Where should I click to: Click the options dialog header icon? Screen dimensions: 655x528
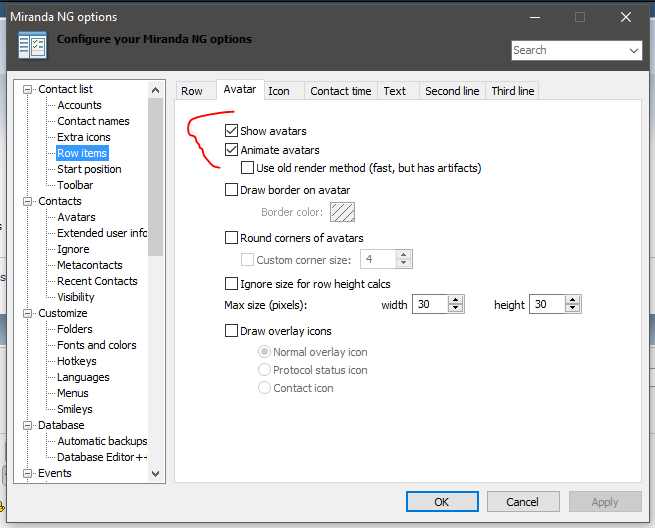click(32, 45)
